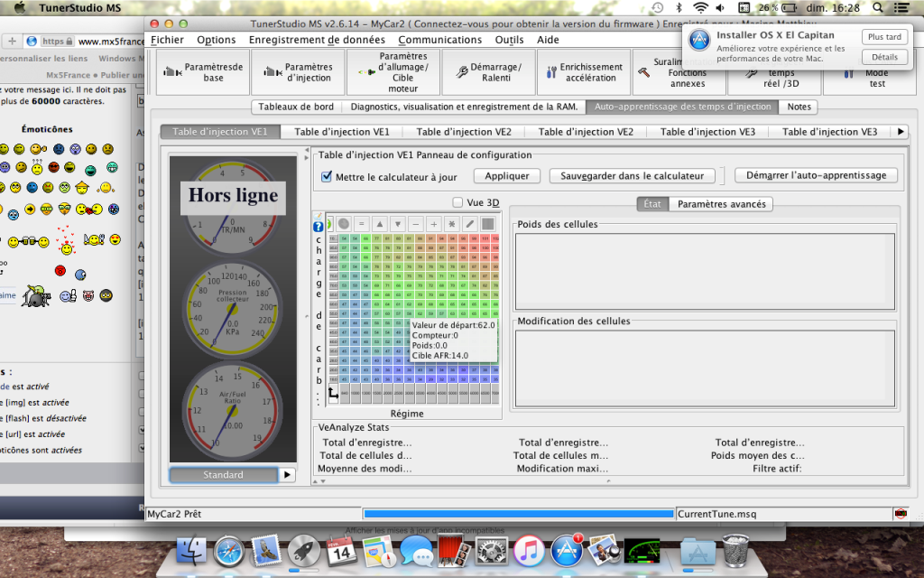This screenshot has width=924, height=578.
Task: Click the minus table tool button
Action: point(416,224)
